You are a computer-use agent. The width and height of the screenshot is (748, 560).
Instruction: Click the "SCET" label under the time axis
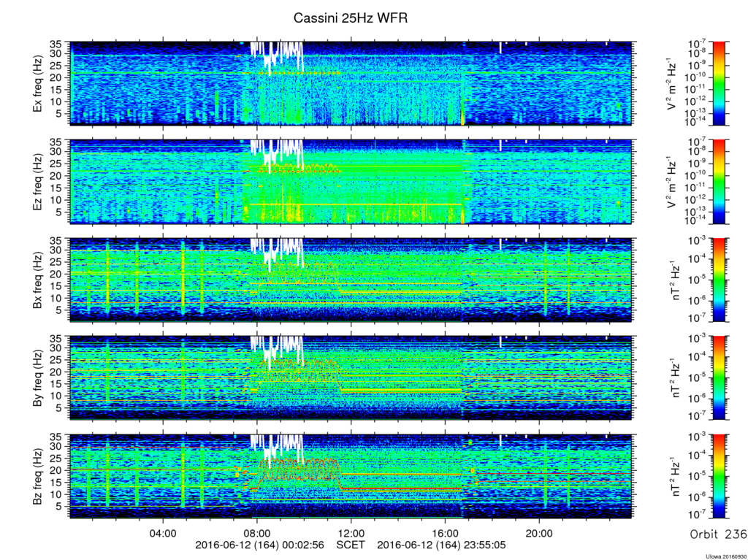click(351, 545)
